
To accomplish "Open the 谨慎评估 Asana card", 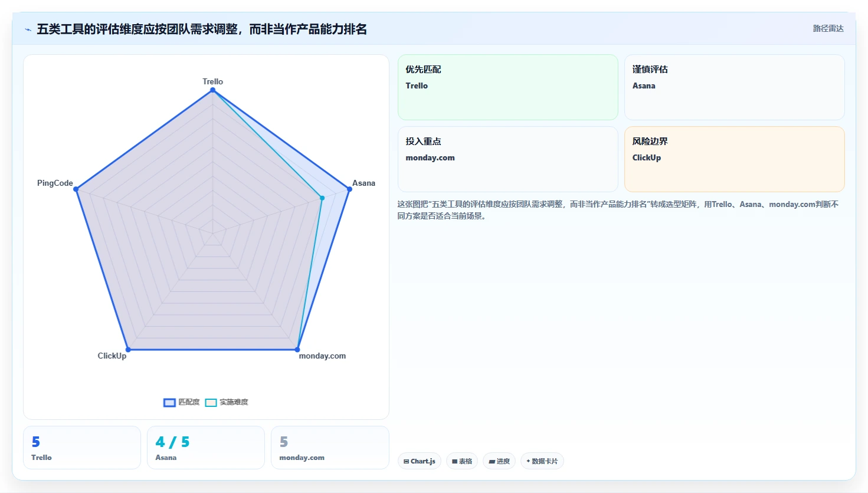I will 735,87.
